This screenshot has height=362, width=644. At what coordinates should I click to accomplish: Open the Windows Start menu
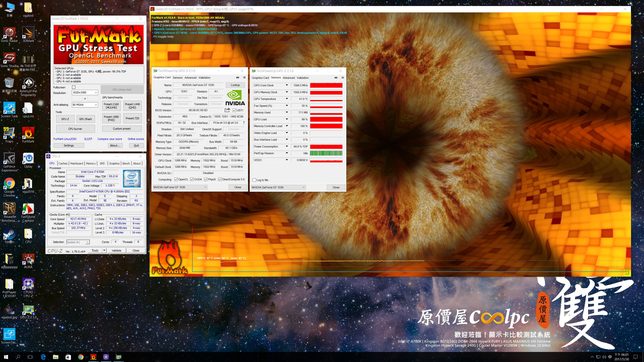tap(6, 357)
